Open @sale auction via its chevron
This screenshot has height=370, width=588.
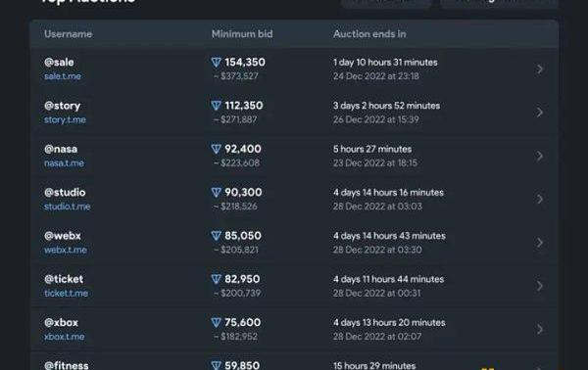(x=540, y=69)
